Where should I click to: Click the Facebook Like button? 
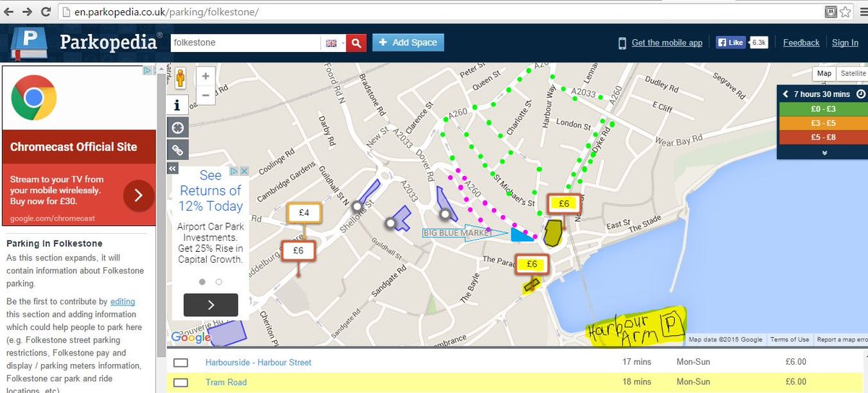pyautogui.click(x=731, y=43)
